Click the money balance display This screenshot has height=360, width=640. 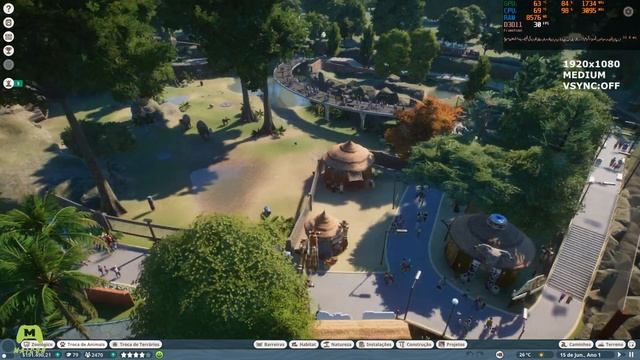37,355
